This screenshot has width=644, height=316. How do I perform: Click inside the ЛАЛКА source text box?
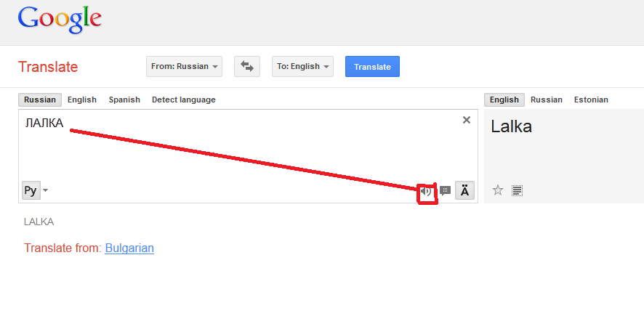pyautogui.click(x=248, y=156)
